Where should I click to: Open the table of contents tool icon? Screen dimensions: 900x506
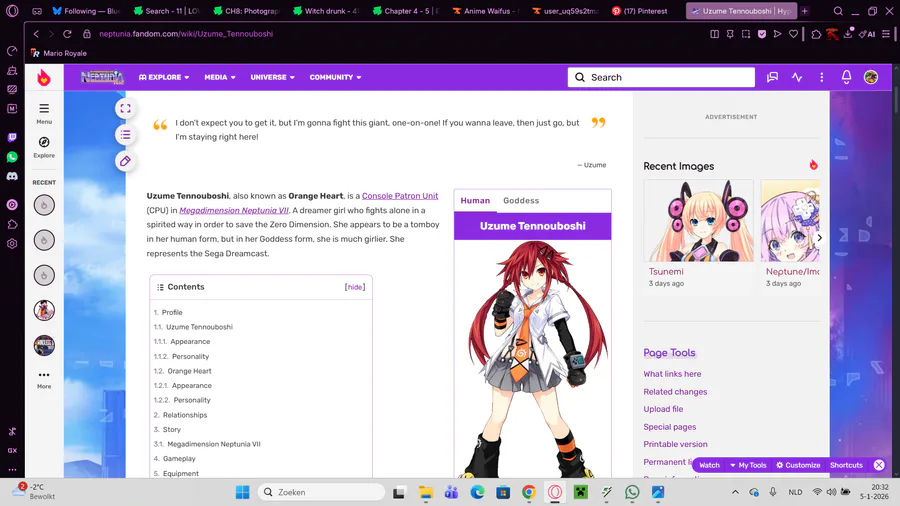(x=125, y=135)
